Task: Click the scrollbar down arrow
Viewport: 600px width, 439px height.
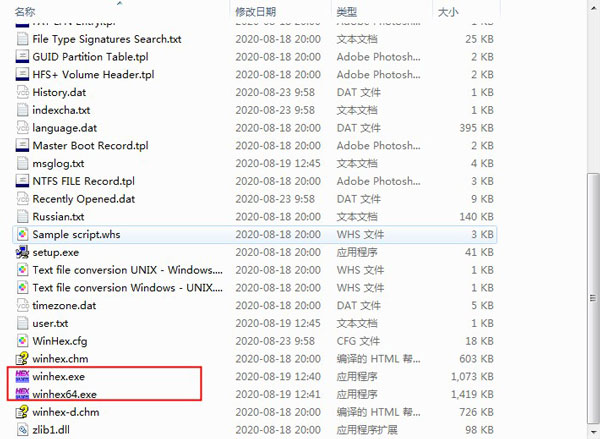Action: (x=593, y=432)
